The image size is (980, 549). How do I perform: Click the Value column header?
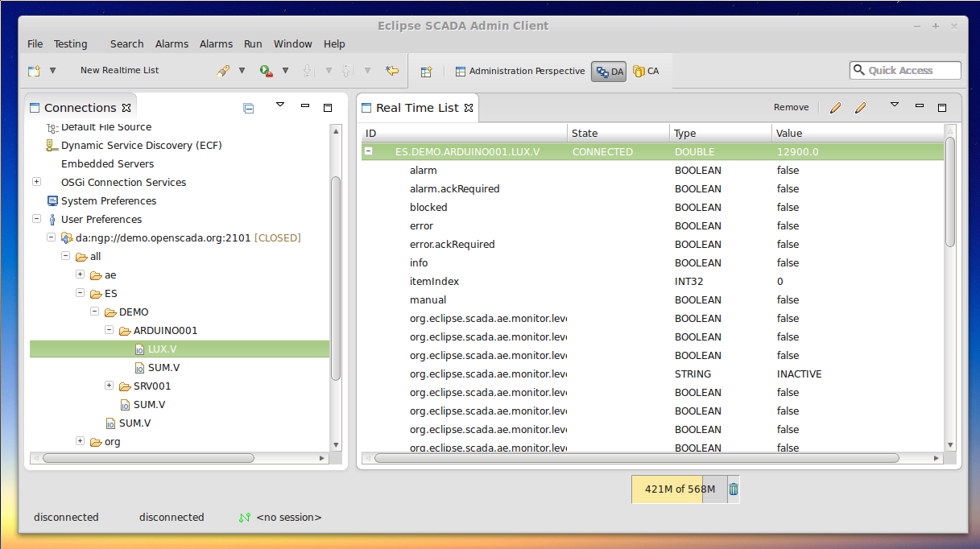tap(858, 134)
